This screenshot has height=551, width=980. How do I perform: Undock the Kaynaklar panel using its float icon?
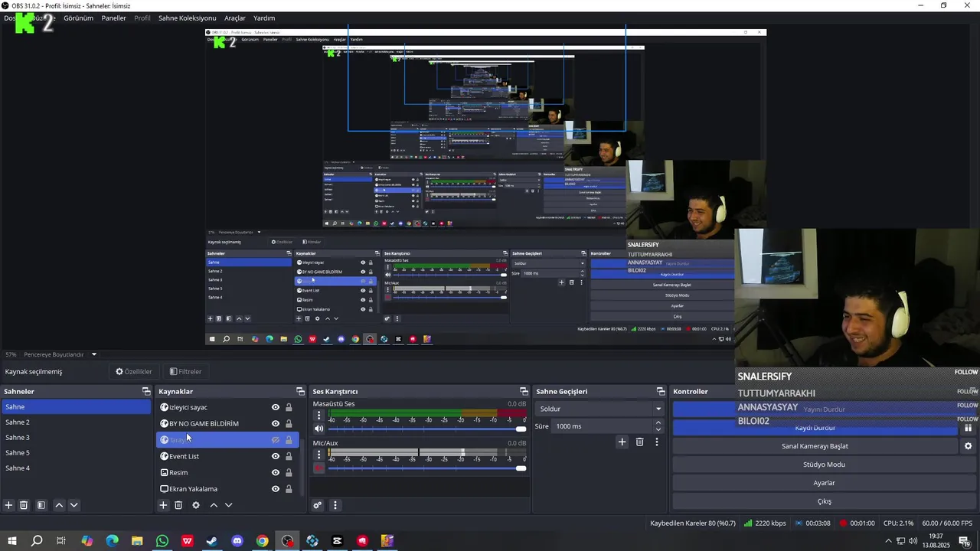[301, 391]
